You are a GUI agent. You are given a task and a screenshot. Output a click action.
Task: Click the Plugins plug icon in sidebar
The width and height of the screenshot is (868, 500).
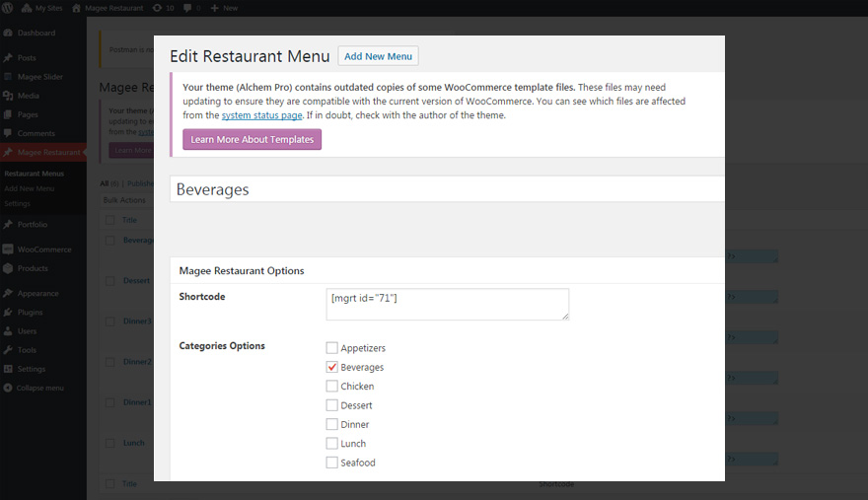pyautogui.click(x=8, y=313)
